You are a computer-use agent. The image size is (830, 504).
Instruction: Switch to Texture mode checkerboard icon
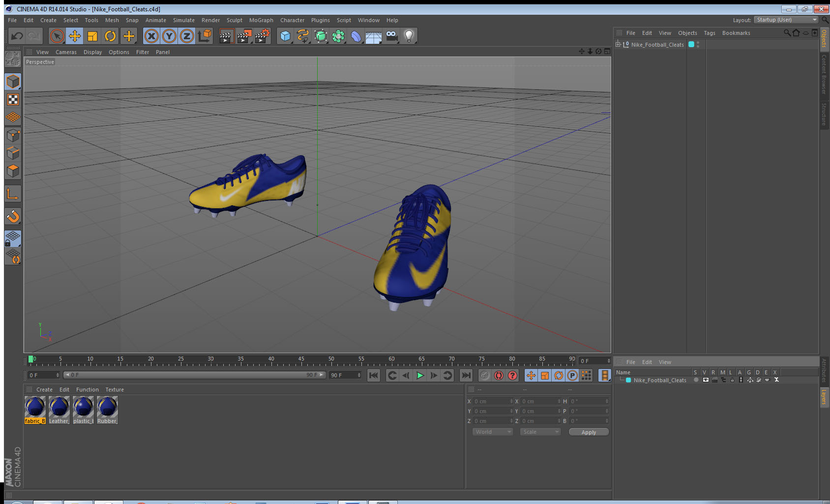pos(13,100)
